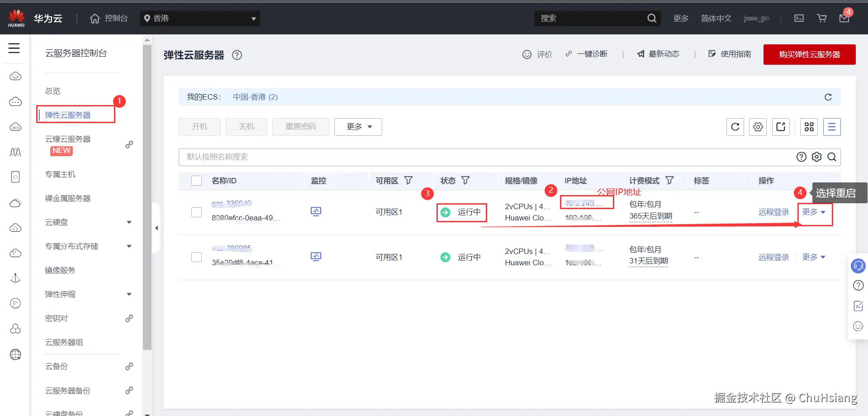Open the 更多 batch operations dropdown
The image size is (868, 416).
click(358, 127)
